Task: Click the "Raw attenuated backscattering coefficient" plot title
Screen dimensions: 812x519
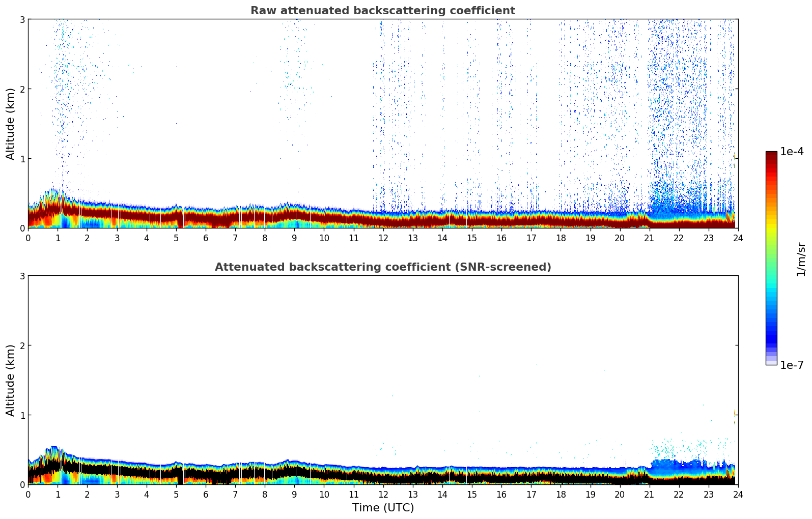Action: [x=382, y=11]
